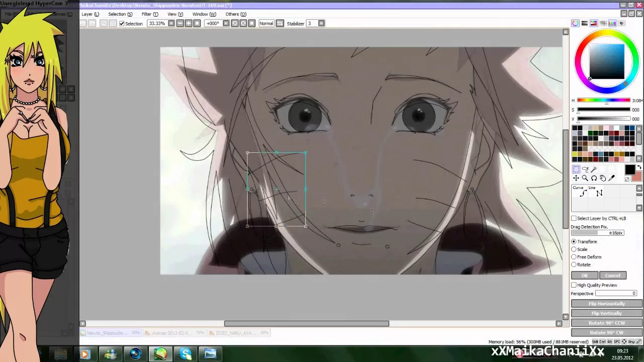Open the Layer menu
Screen dimensions: 644x362
90,14
